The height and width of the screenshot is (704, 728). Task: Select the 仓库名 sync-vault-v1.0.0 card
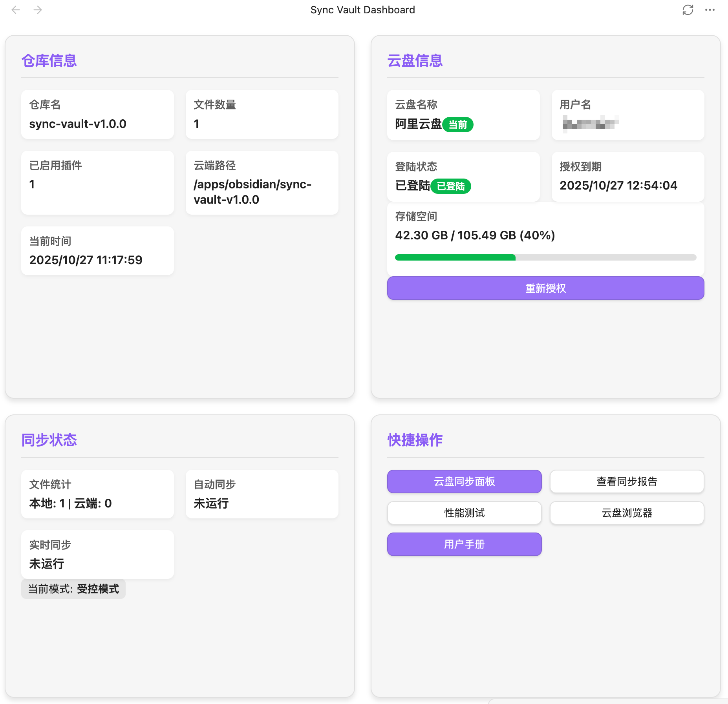coord(97,115)
